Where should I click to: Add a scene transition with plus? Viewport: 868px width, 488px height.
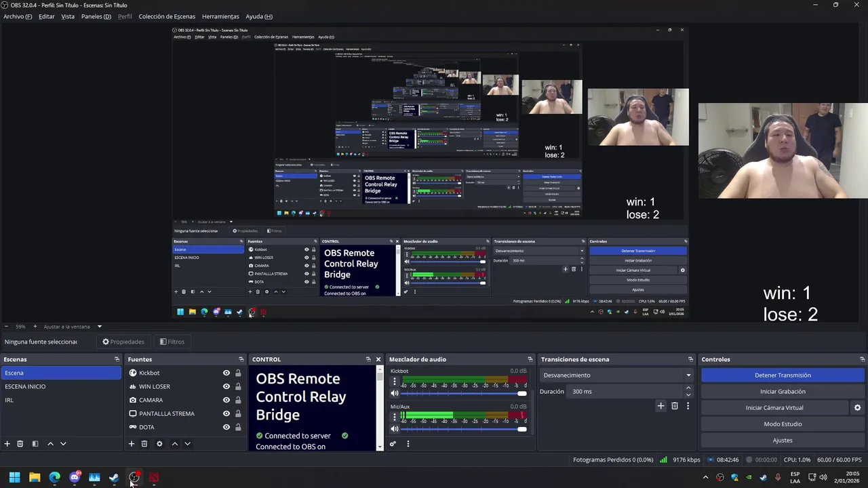(x=660, y=406)
